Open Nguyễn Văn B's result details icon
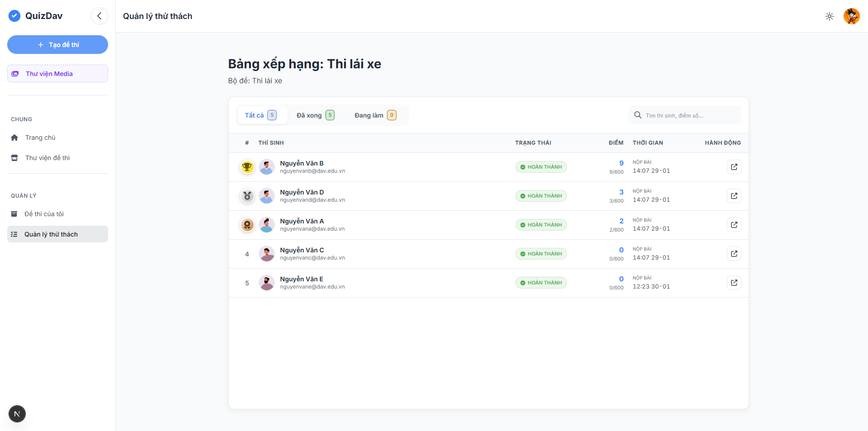Viewport: 868px width, 431px height. pyautogui.click(x=734, y=167)
